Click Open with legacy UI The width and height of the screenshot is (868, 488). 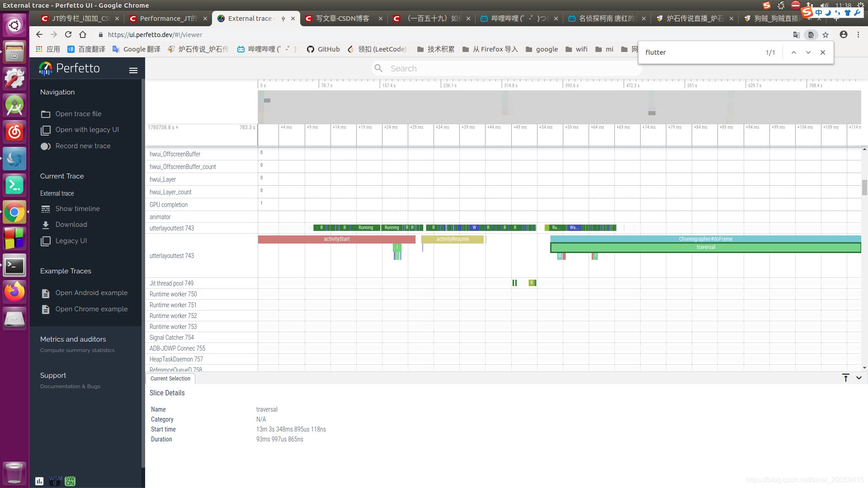click(x=87, y=130)
